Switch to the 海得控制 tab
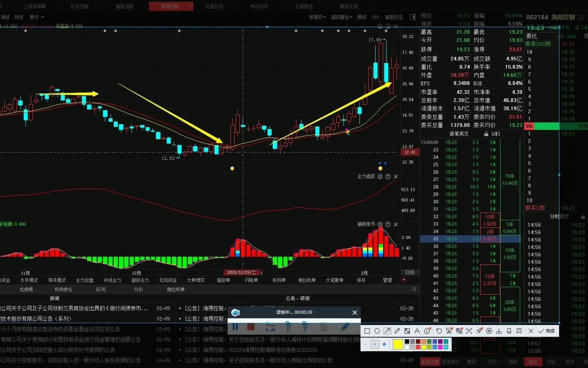Viewport: 588px width, 368px height. point(169,6)
